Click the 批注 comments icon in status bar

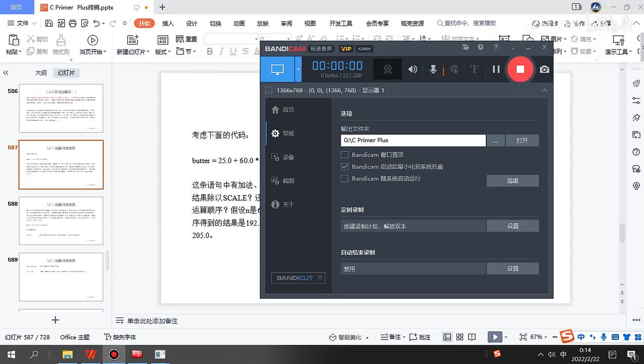[x=420, y=337]
